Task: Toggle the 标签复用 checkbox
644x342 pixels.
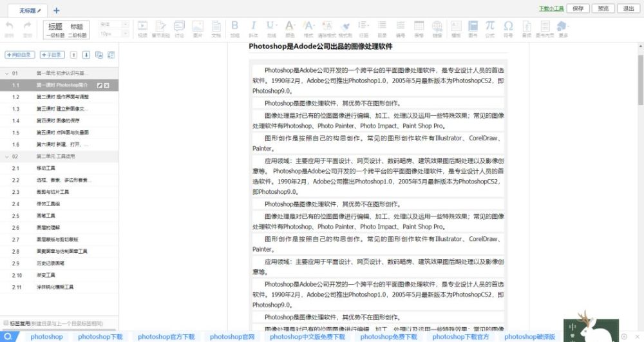Action: (6, 323)
